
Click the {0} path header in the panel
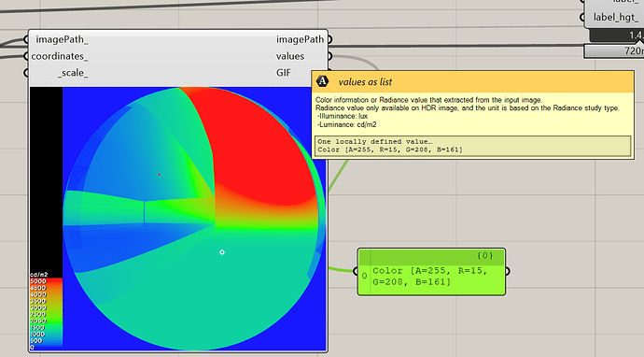[x=484, y=255]
